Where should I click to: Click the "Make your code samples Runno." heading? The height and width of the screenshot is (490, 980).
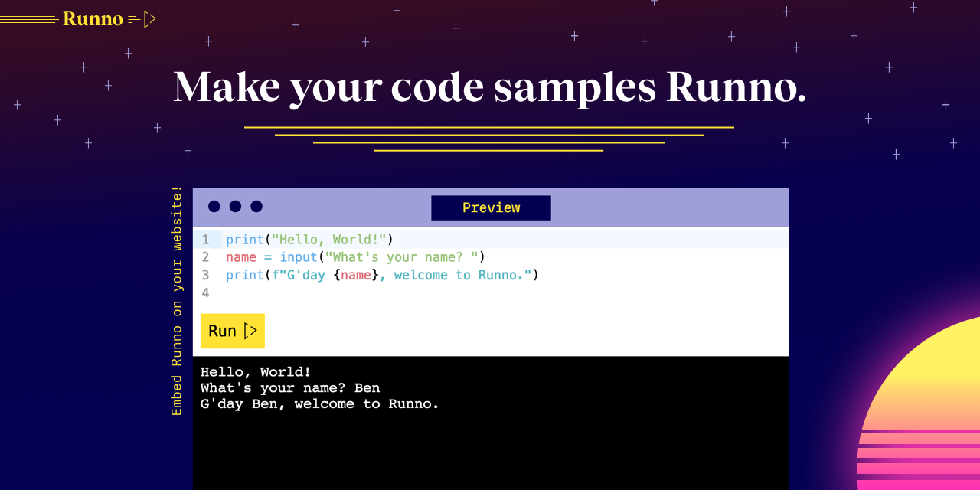(x=490, y=87)
